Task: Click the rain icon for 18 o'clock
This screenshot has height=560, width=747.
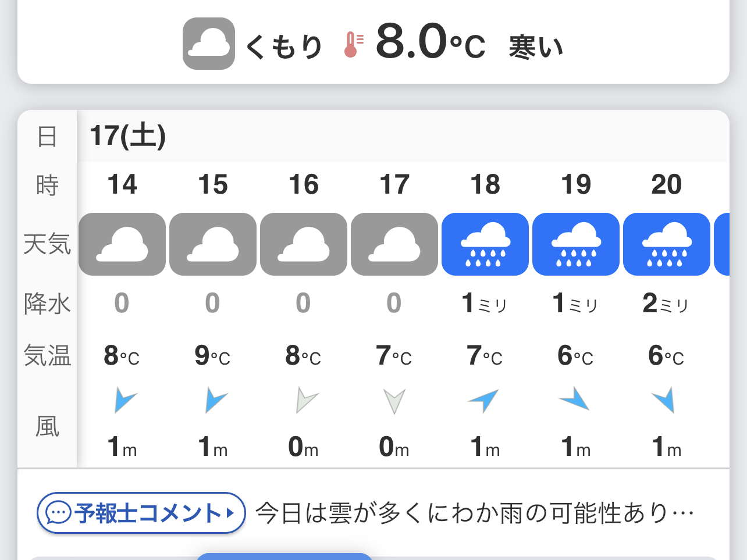Action: pyautogui.click(x=485, y=244)
